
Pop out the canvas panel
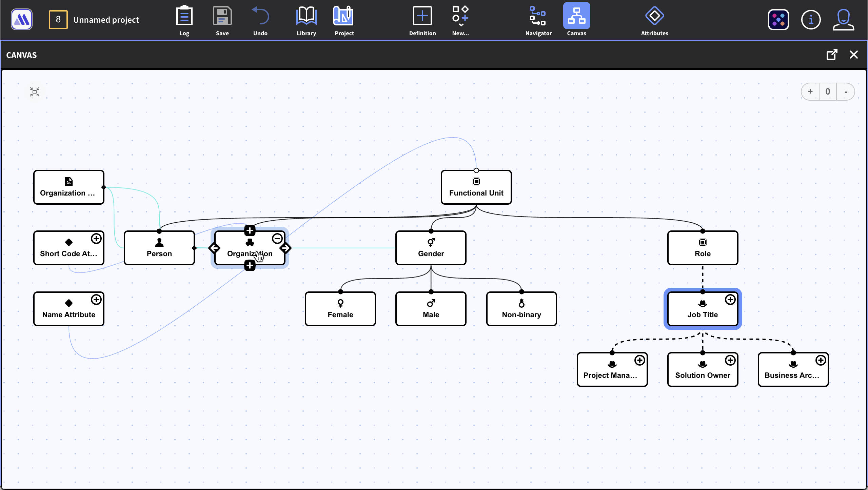[x=832, y=55]
